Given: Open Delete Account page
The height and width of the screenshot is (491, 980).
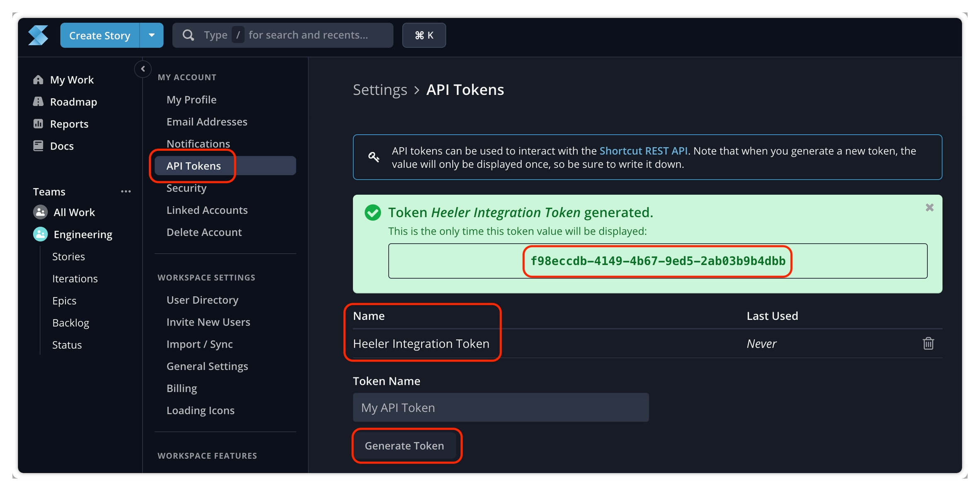Looking at the screenshot, I should pos(204,232).
